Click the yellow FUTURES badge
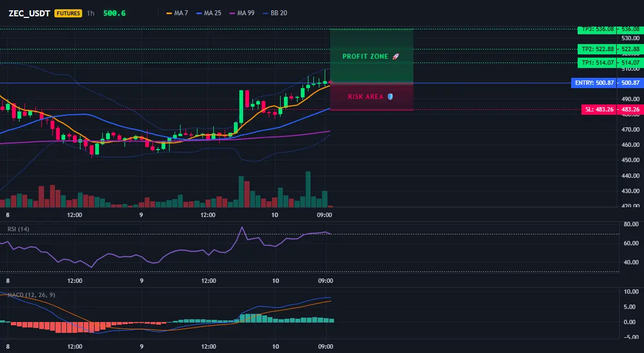 (68, 13)
